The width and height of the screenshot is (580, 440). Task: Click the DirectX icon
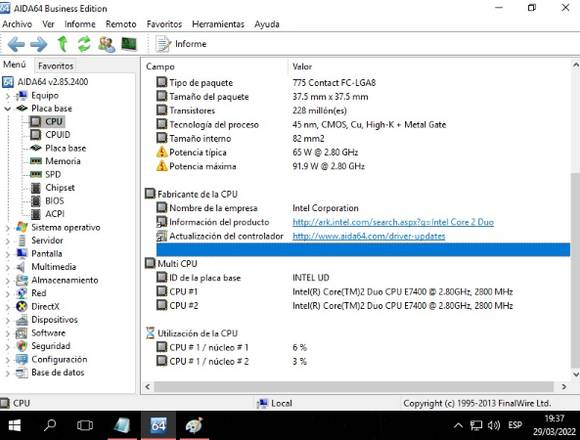point(22,306)
